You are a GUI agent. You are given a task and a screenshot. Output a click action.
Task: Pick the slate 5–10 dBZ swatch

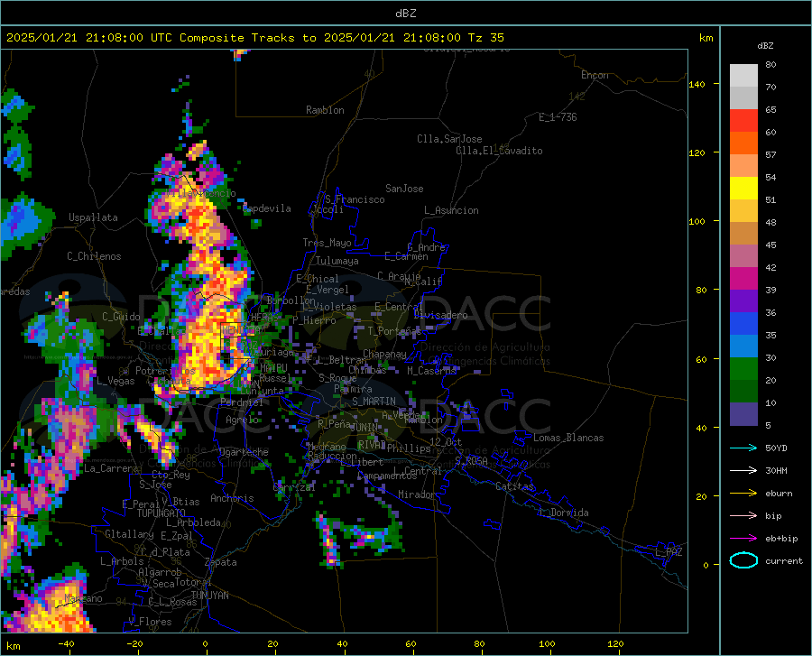pos(743,414)
